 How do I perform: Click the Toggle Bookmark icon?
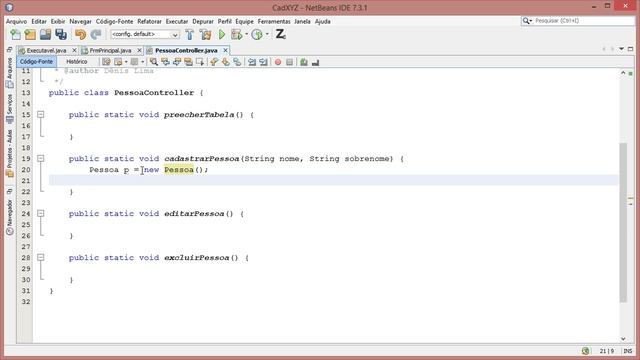[x=237, y=62]
